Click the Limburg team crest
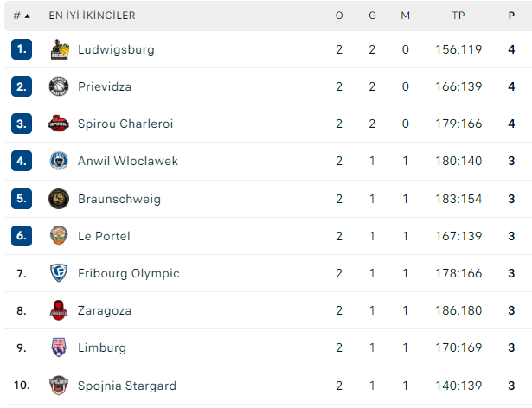 (59, 347)
